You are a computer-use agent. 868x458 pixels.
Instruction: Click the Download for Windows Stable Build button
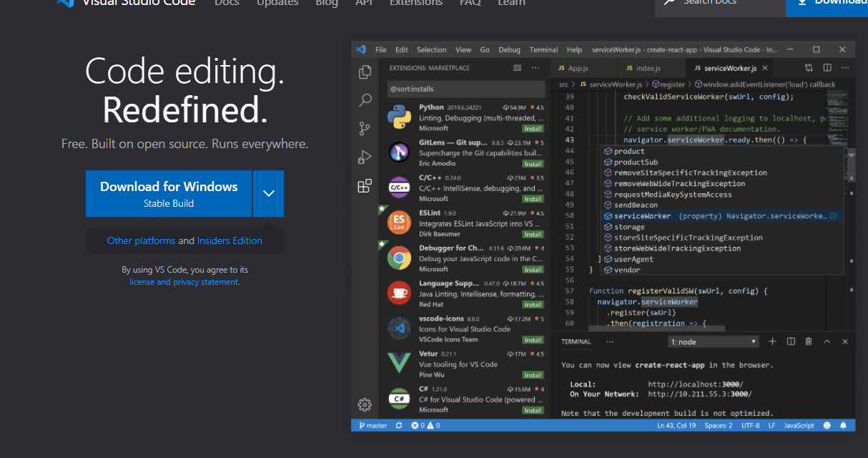169,193
